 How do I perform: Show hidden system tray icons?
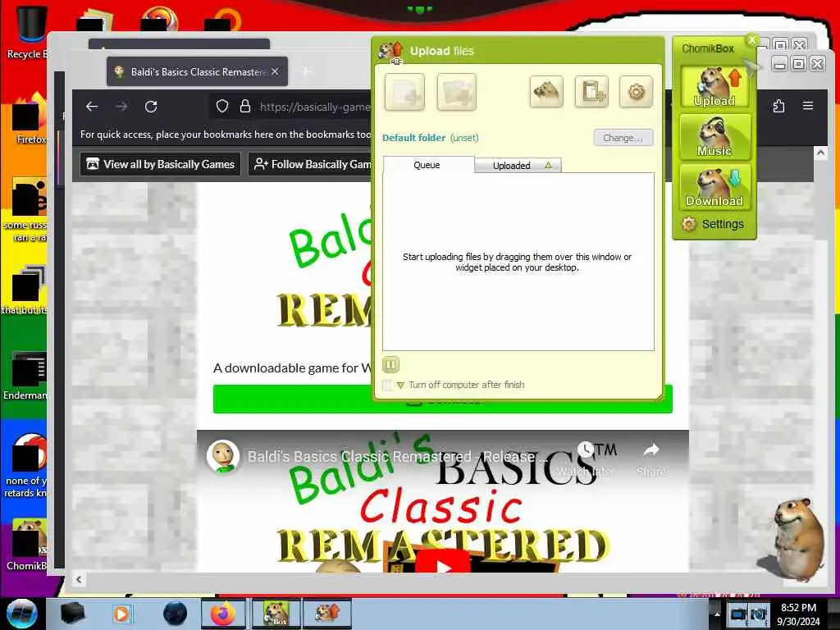click(x=717, y=614)
